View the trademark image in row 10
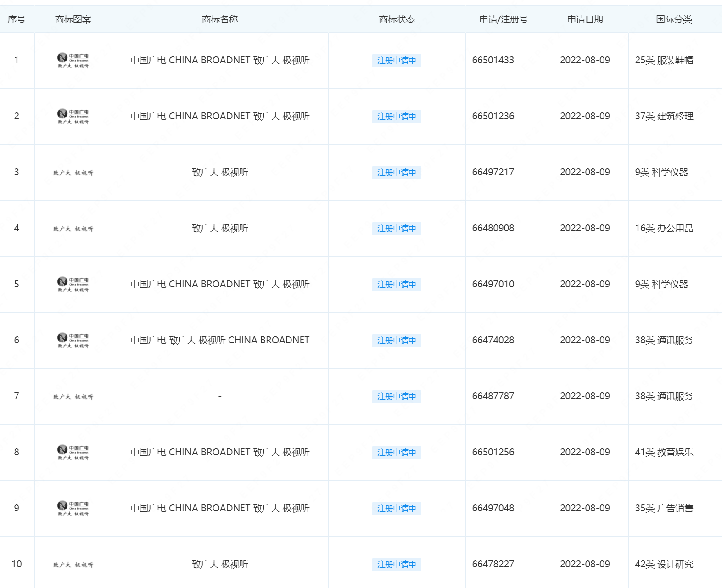722x588 pixels. coord(73,565)
